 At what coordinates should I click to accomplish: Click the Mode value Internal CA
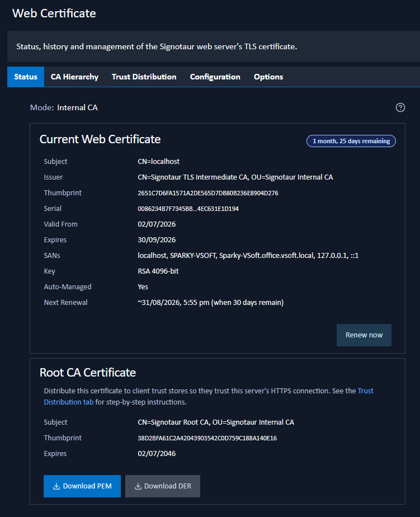[x=78, y=108]
